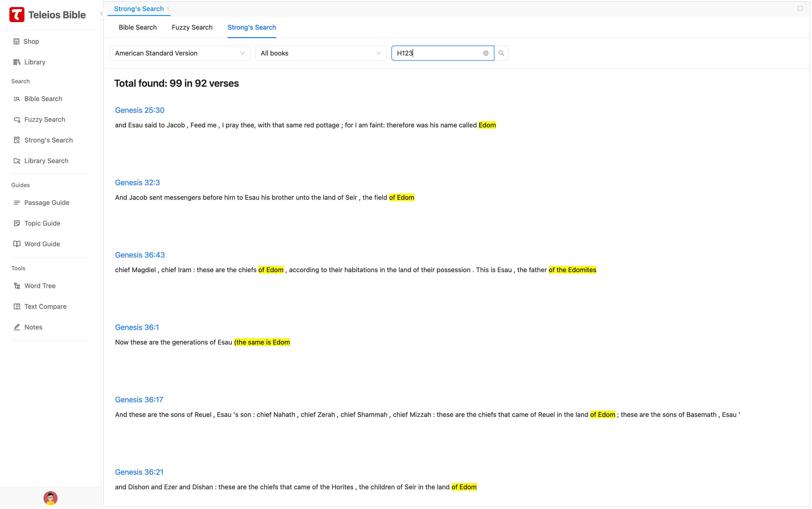Open the Genesis 36:43 verse link
812x509 pixels.
click(x=140, y=255)
